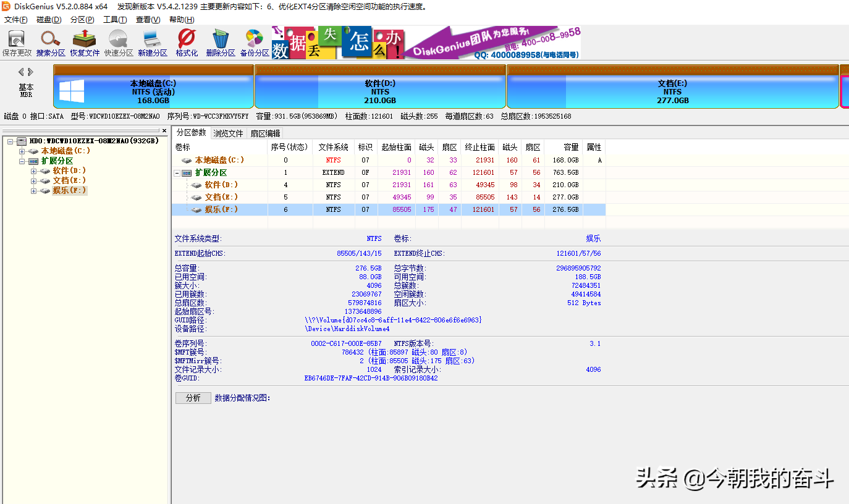Click the Backup Partition (备份分区) icon
The width and height of the screenshot is (849, 504).
coord(255,43)
